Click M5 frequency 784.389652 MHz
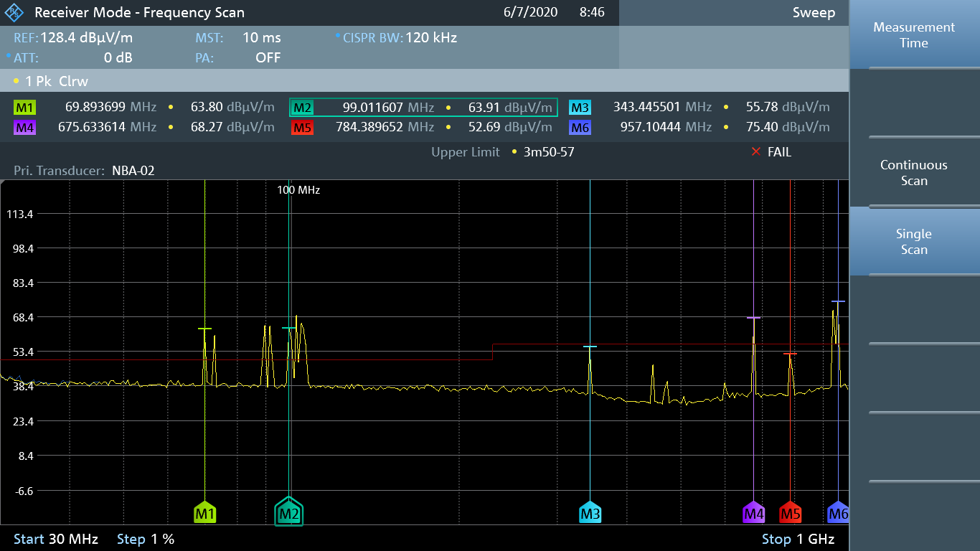 [385, 127]
